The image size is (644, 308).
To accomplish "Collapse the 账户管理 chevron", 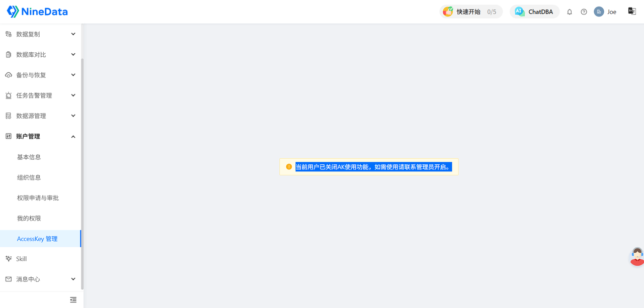I will [73, 137].
